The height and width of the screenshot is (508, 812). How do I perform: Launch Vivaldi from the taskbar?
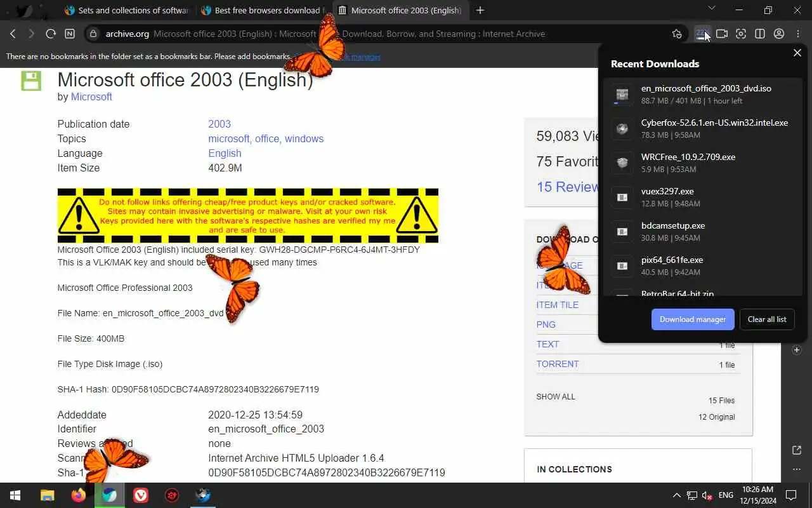141,495
